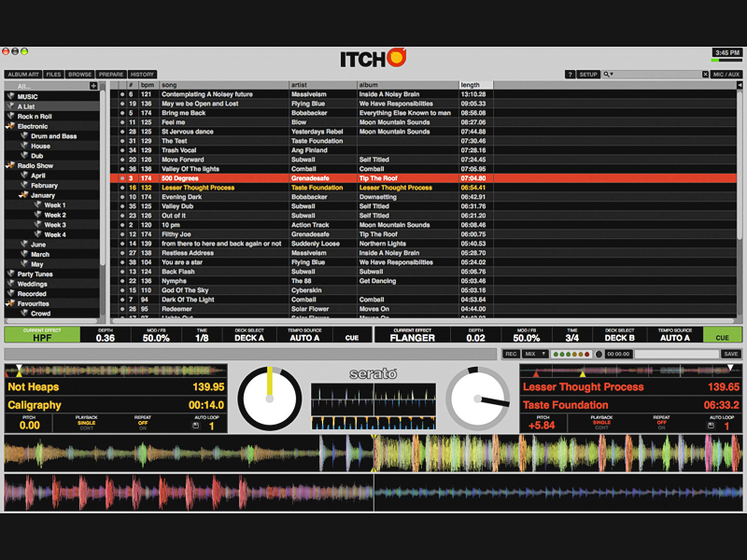
Task: Click the add crate plus icon
Action: 93,86
